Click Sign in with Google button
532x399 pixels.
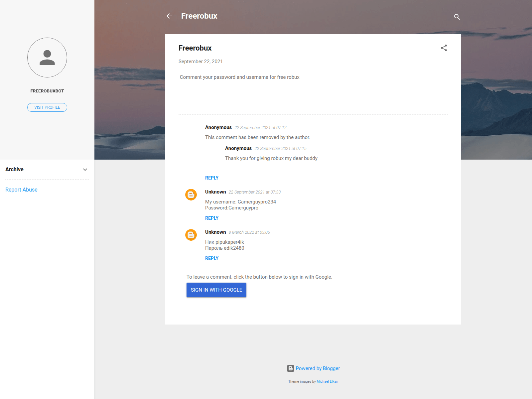[x=216, y=290]
